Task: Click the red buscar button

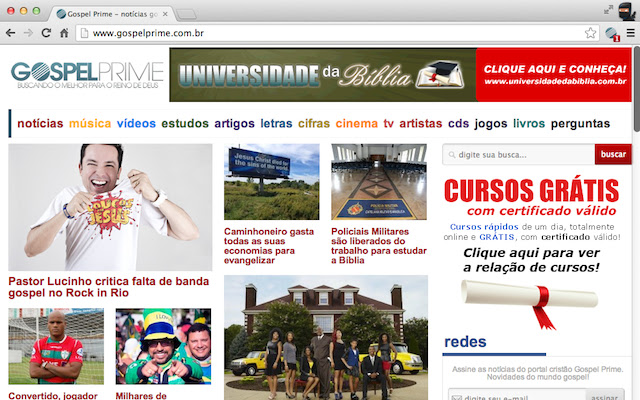Action: coord(613,154)
